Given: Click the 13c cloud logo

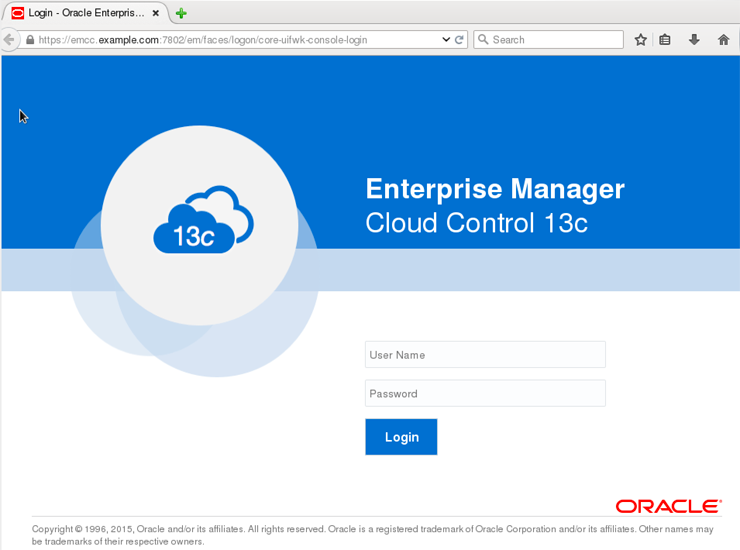Looking at the screenshot, I should pyautogui.click(x=203, y=220).
